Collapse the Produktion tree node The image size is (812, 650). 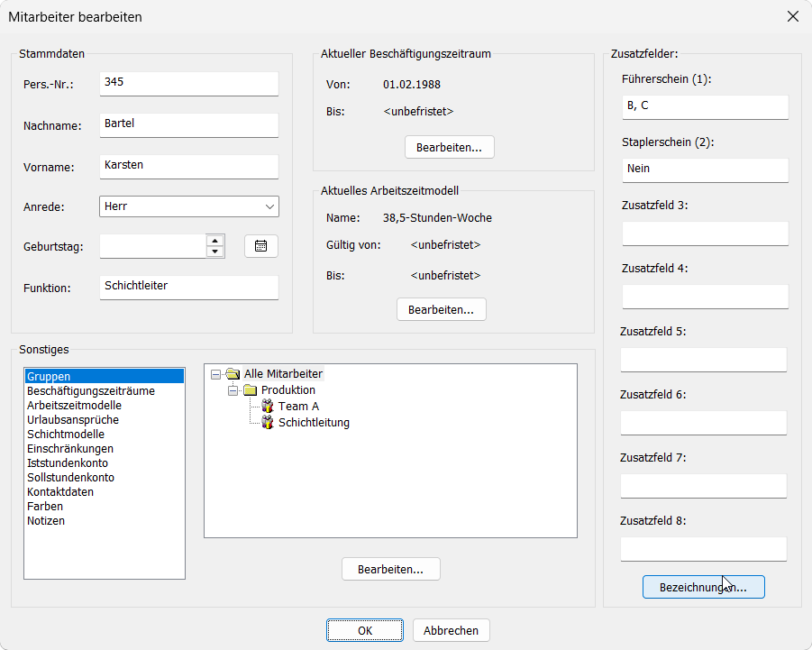[x=233, y=390]
